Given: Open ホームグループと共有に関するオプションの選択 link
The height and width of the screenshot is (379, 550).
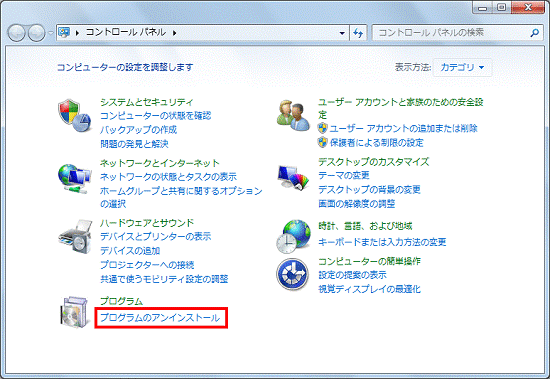Looking at the screenshot, I should (x=181, y=197).
